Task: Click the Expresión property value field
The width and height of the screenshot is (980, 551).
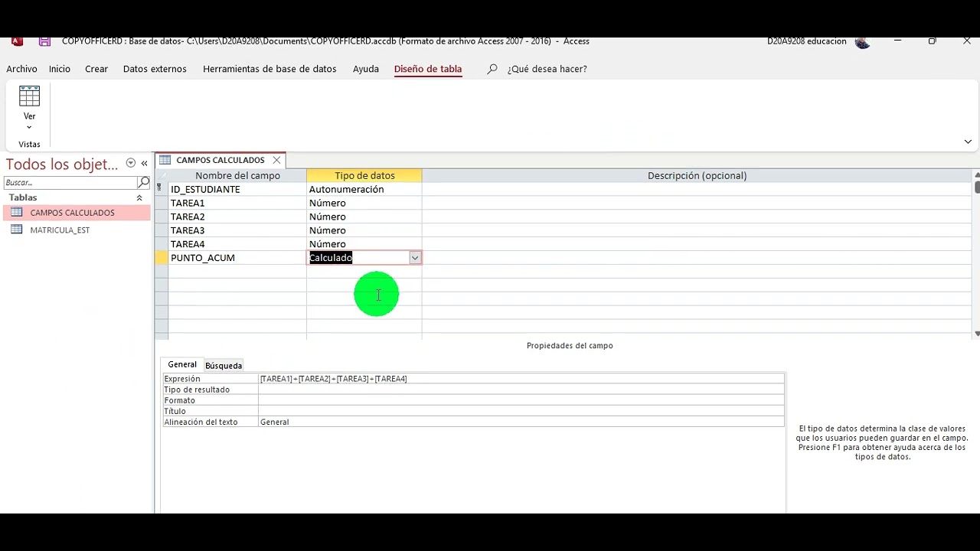Action: coord(521,379)
